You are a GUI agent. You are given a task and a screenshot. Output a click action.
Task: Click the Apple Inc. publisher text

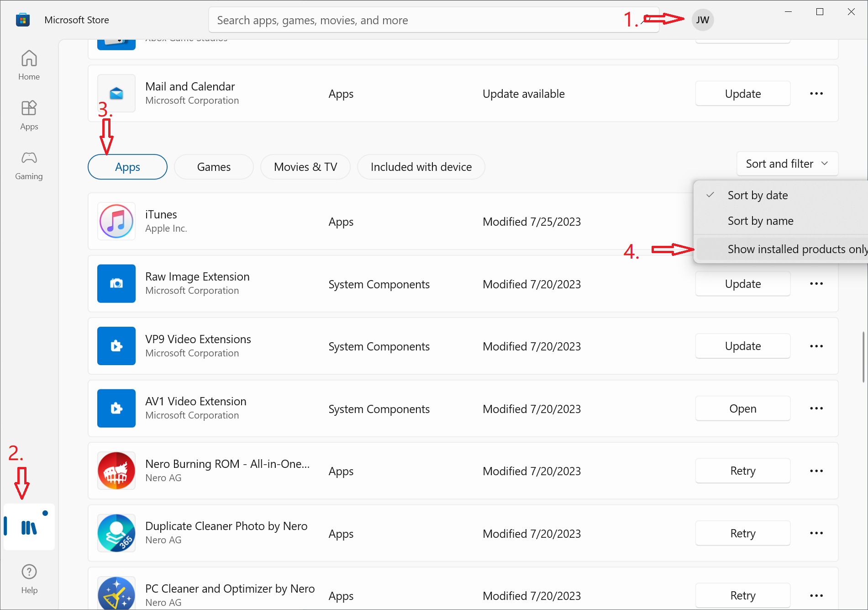(166, 228)
